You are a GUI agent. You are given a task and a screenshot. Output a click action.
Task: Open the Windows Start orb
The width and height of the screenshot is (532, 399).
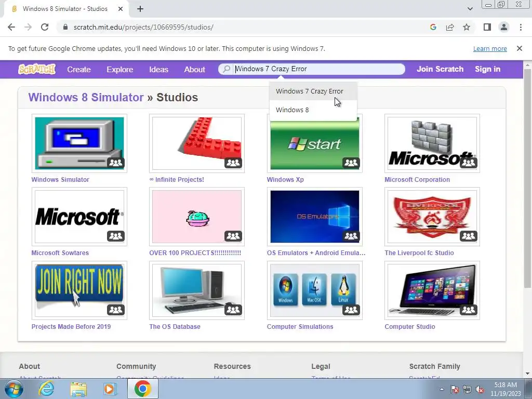[x=14, y=389]
